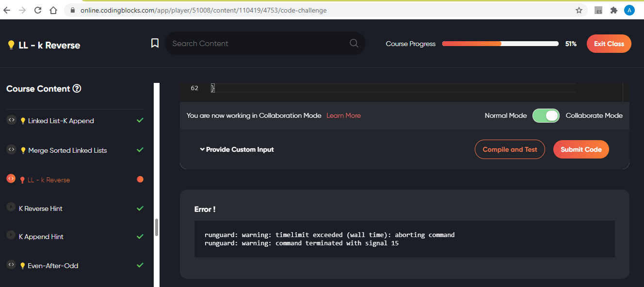The height and width of the screenshot is (287, 644).
Task: Toggle the Normal/Collaborate Mode switch
Action: coord(546,115)
